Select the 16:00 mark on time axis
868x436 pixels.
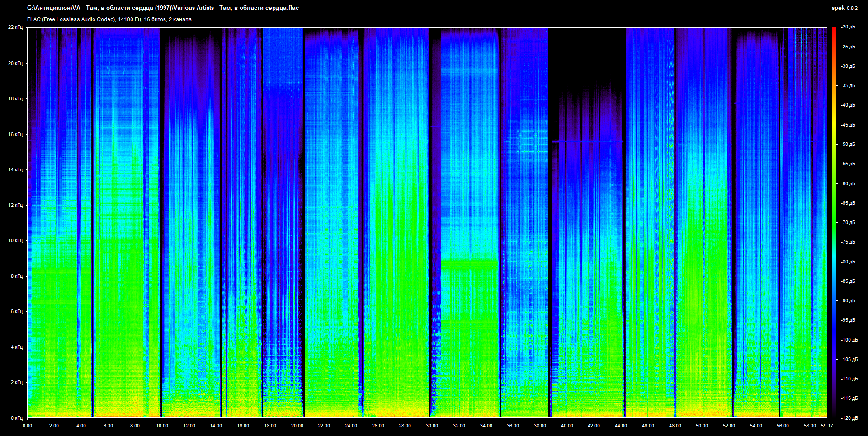pyautogui.click(x=243, y=426)
